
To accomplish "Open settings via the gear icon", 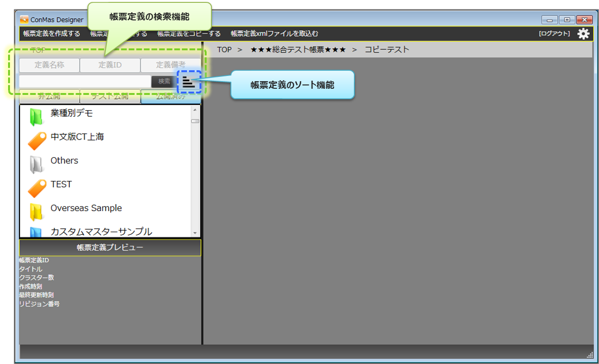I will pos(583,34).
